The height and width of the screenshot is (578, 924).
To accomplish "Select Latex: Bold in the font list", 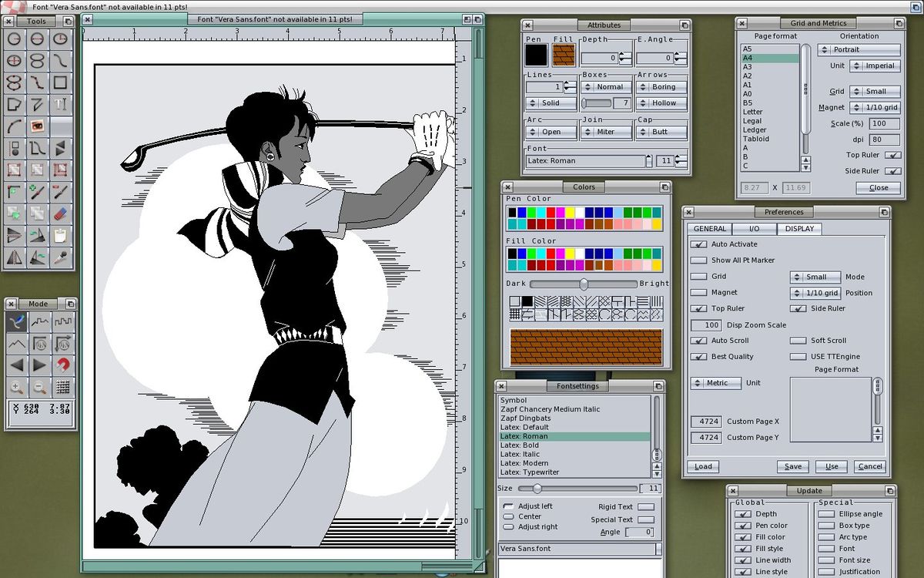I will pyautogui.click(x=520, y=445).
